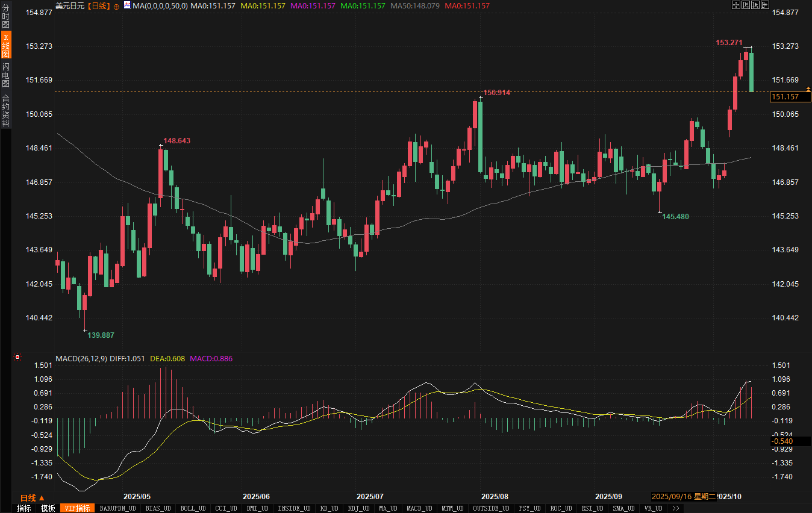Viewport: 812px width, 513px height.
Task: Click the orange circle-plus icon after 日线
Action: click(116, 5)
